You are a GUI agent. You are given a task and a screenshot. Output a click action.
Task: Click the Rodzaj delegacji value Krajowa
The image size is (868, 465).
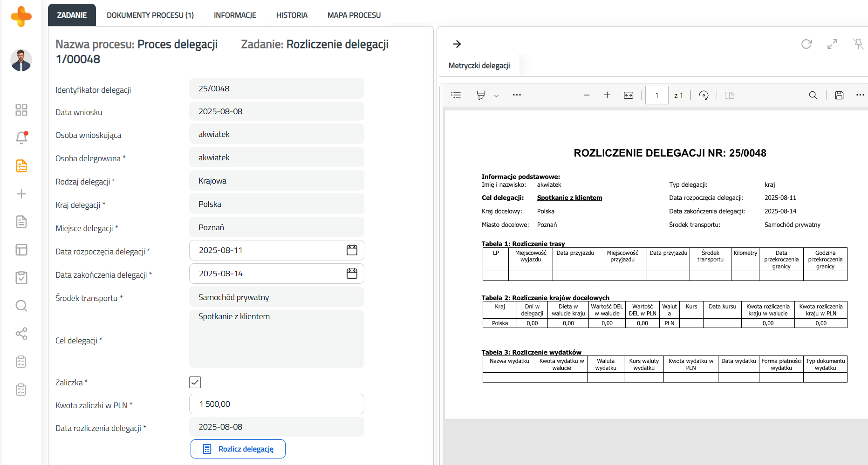click(276, 181)
